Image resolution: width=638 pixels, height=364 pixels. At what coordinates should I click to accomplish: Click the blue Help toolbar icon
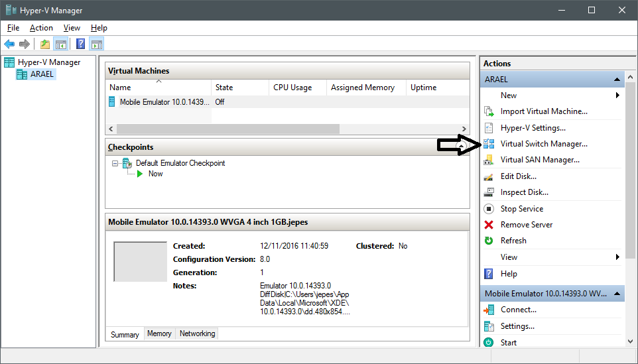pyautogui.click(x=80, y=44)
